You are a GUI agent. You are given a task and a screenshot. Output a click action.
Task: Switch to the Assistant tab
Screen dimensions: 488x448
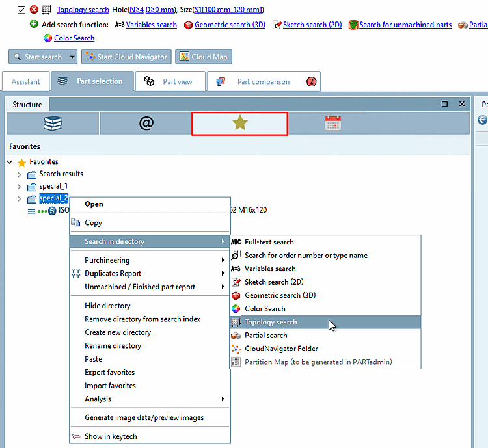click(26, 81)
